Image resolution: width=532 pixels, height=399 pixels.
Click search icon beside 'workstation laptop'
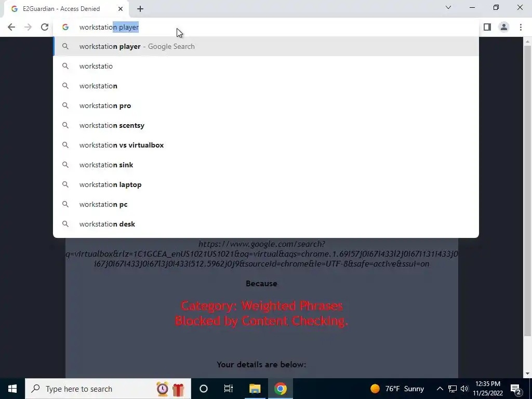[65, 184]
